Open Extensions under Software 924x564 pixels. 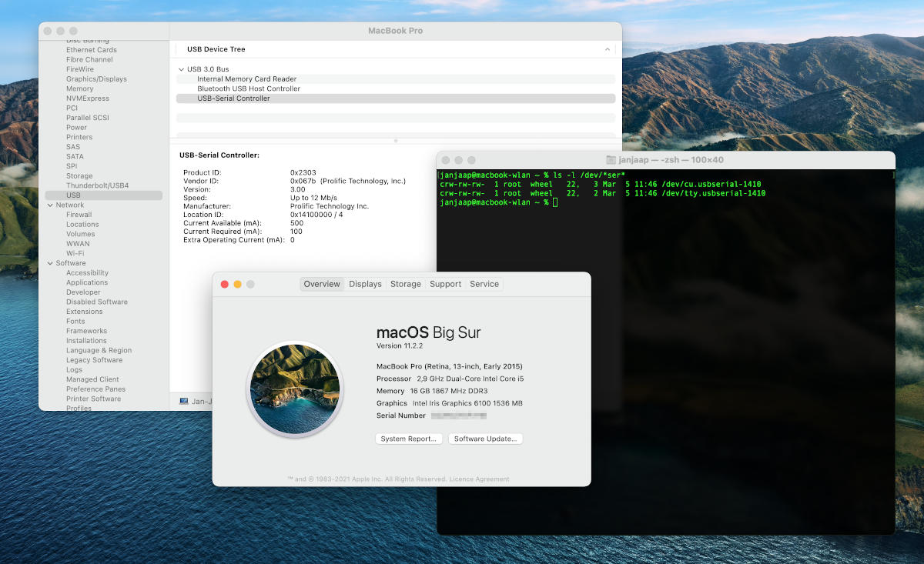[85, 312]
